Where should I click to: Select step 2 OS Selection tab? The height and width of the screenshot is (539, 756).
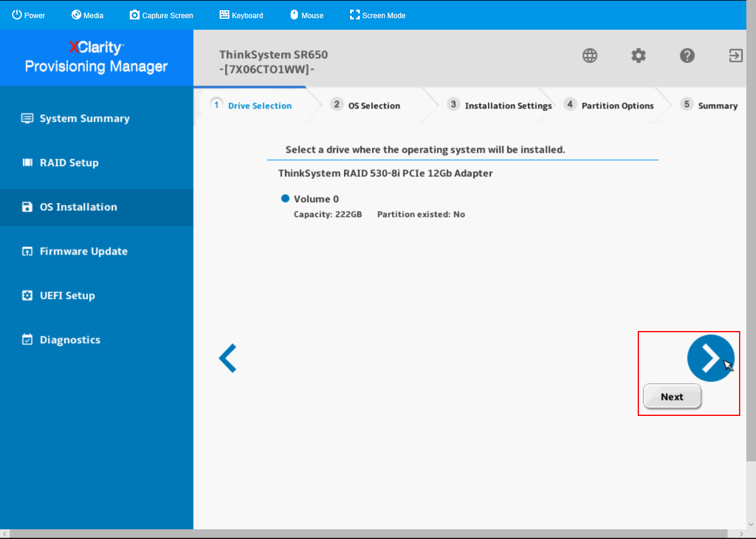[365, 105]
